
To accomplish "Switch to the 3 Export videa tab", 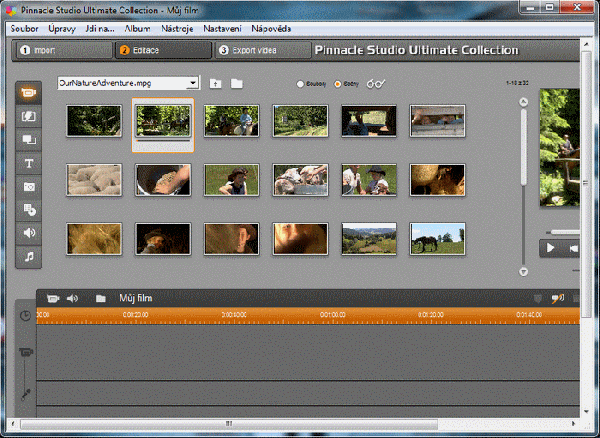I will [263, 50].
